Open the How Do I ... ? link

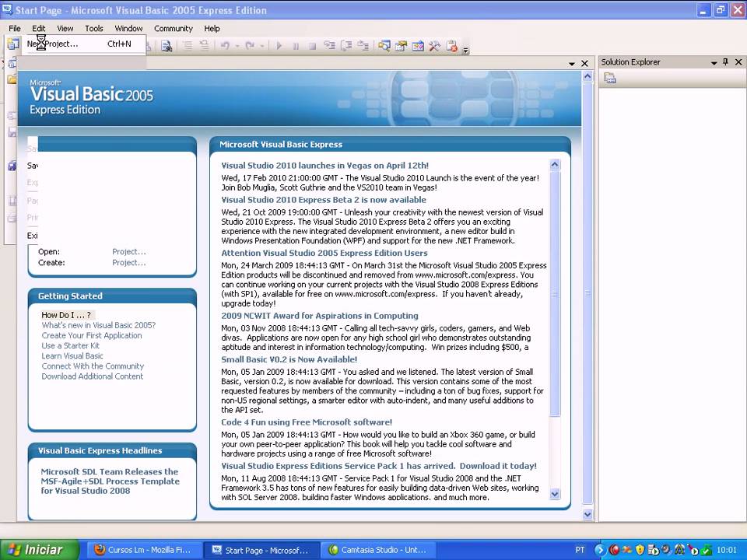coord(66,315)
